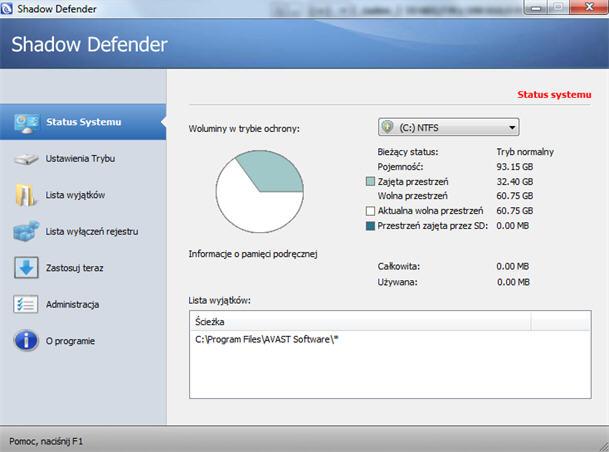Click the shield icon in the volume dropdown
The image size is (609, 452).
point(387,127)
